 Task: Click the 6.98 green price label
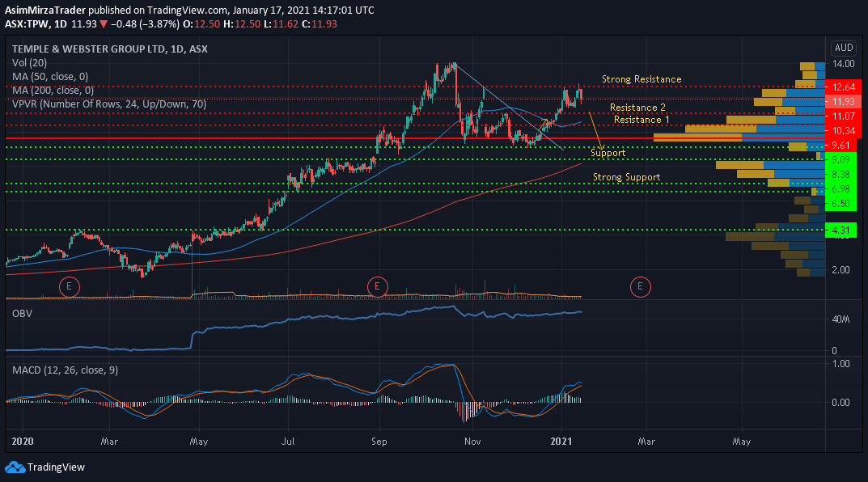click(x=840, y=189)
